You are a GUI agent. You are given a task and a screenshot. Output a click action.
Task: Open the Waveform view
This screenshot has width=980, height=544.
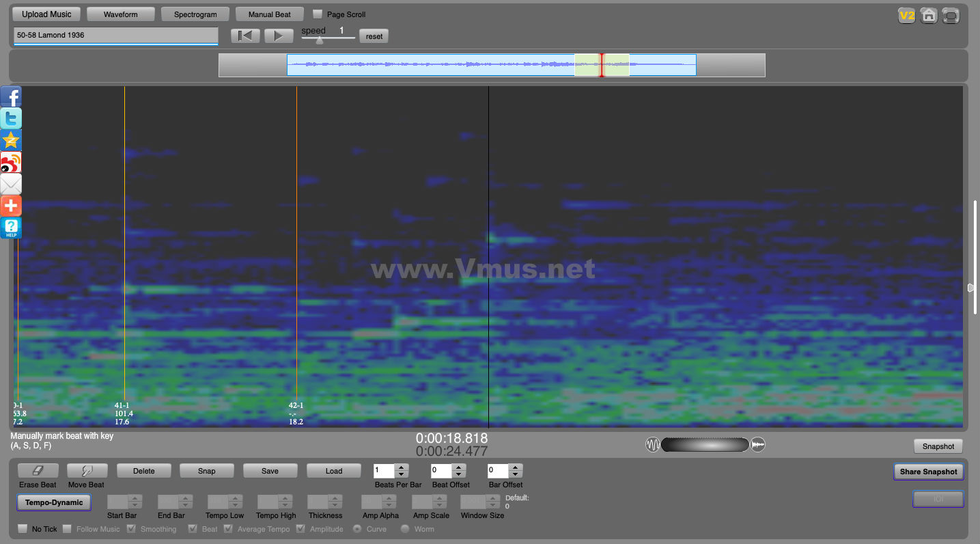[x=121, y=14]
